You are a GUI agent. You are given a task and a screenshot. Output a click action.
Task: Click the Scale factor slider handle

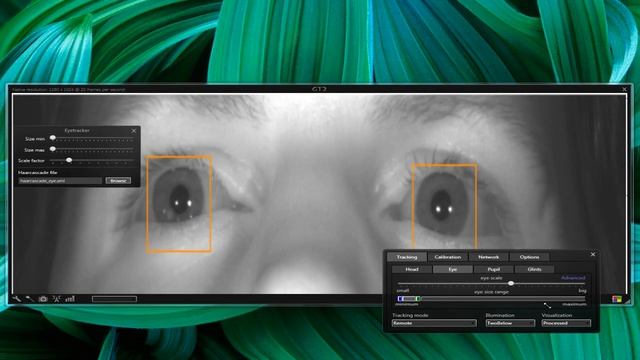[x=69, y=160]
